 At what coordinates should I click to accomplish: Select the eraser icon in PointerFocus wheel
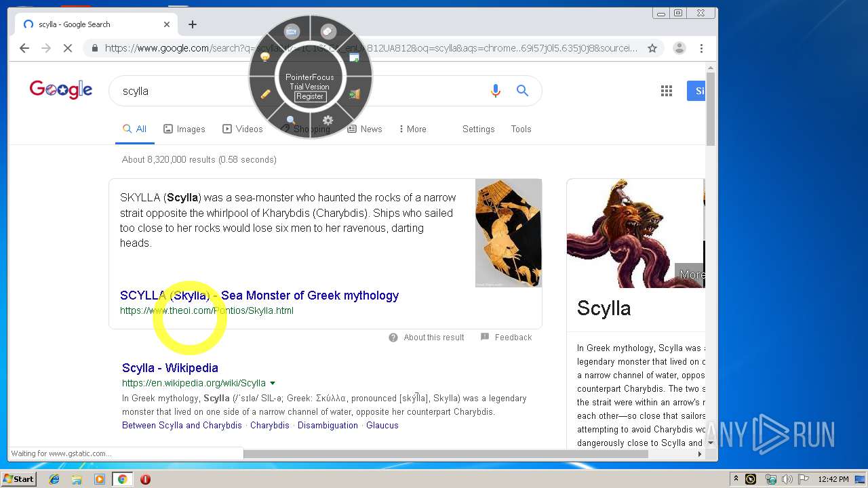[328, 31]
